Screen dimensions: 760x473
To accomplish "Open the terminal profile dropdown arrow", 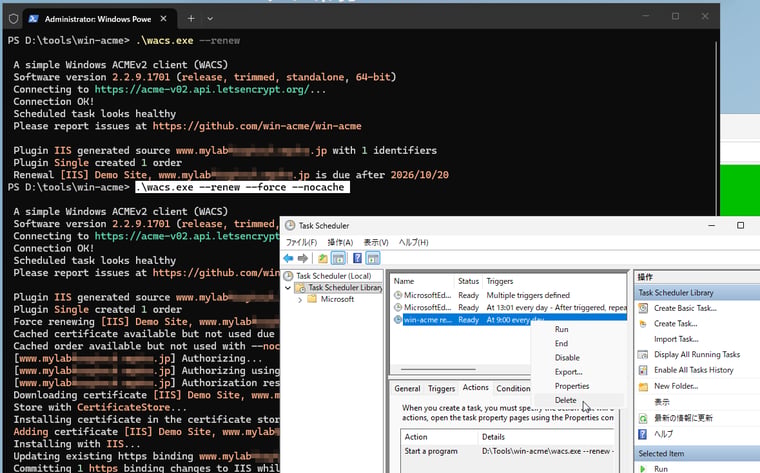I will coord(210,19).
